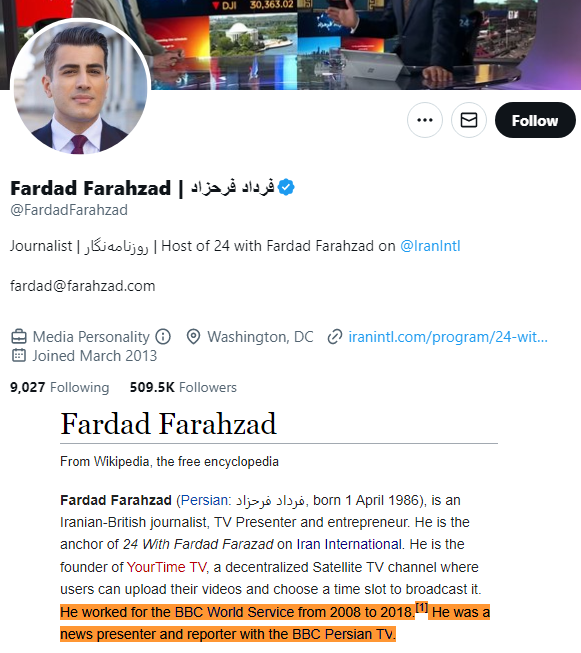Screen dimensions: 581x653
Task: Click the @FardadFarahzad handle text
Action: point(69,210)
